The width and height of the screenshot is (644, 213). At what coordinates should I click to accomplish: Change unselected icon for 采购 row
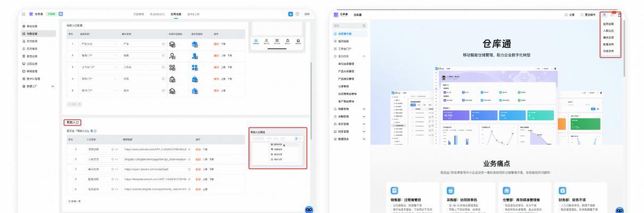coord(172,79)
